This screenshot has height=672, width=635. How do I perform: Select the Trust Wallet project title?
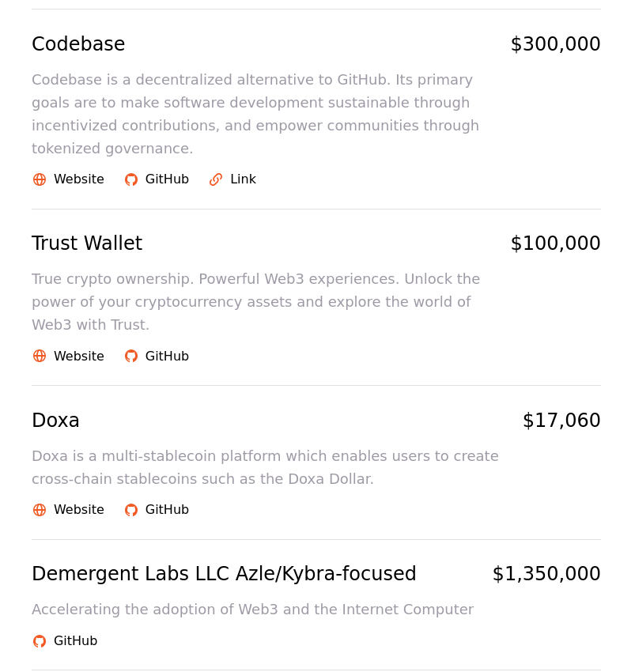pyautogui.click(x=87, y=244)
